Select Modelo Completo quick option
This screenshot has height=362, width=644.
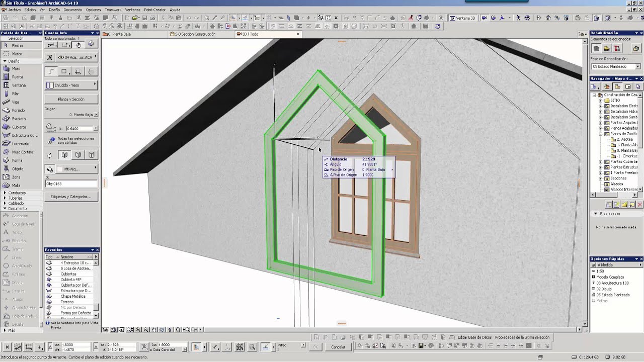pos(610,277)
